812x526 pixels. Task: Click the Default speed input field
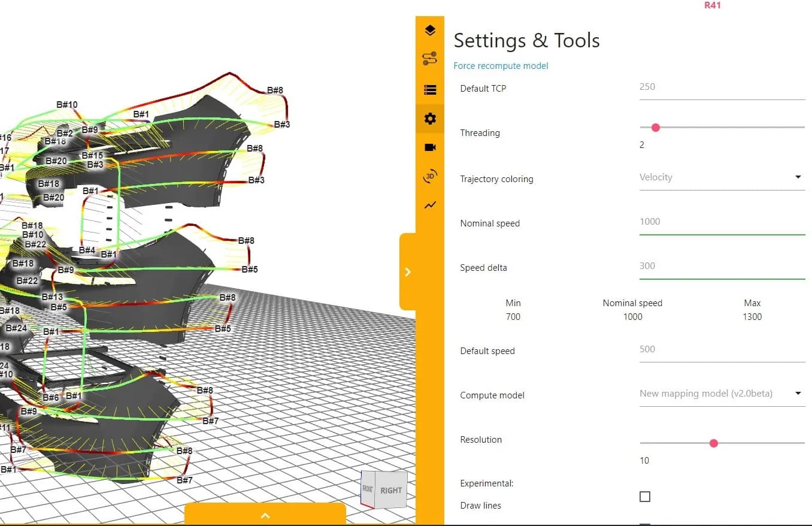point(722,349)
